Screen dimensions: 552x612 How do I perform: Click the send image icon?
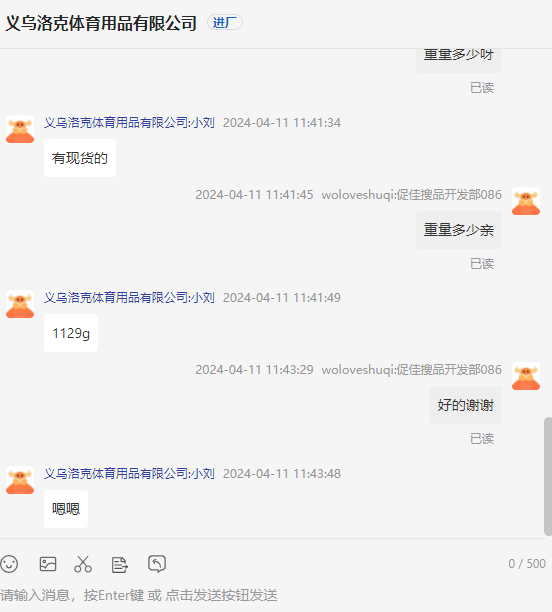pos(48,564)
